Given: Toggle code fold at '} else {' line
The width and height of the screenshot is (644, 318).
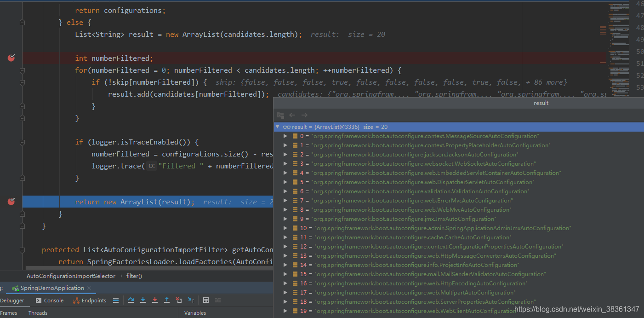Looking at the screenshot, I should pyautogui.click(x=22, y=23).
